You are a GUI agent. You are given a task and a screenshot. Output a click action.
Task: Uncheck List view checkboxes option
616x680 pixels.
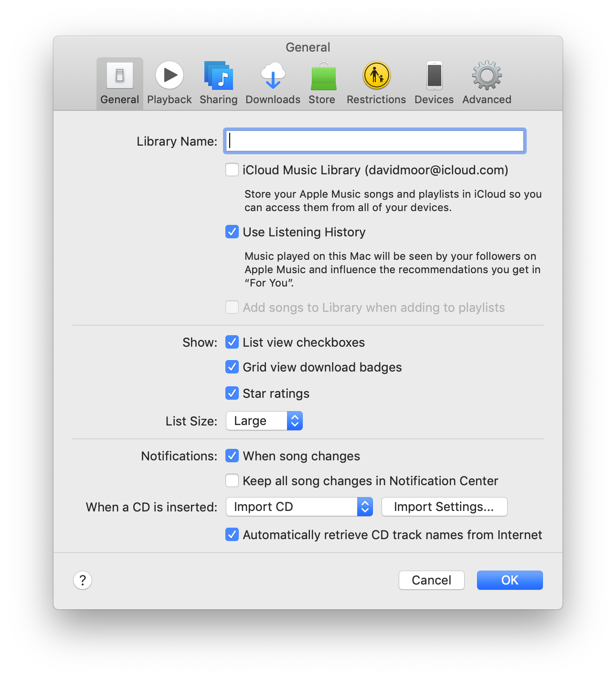point(232,342)
